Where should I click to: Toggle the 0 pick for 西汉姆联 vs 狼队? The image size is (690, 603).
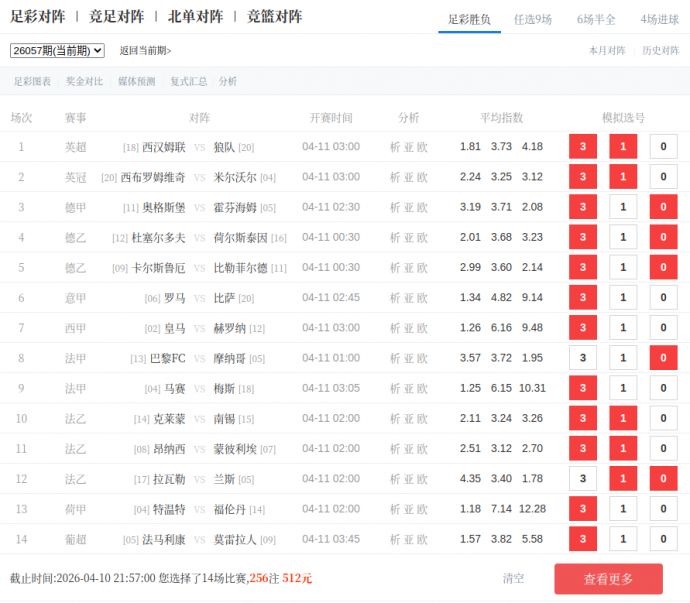pos(663,147)
